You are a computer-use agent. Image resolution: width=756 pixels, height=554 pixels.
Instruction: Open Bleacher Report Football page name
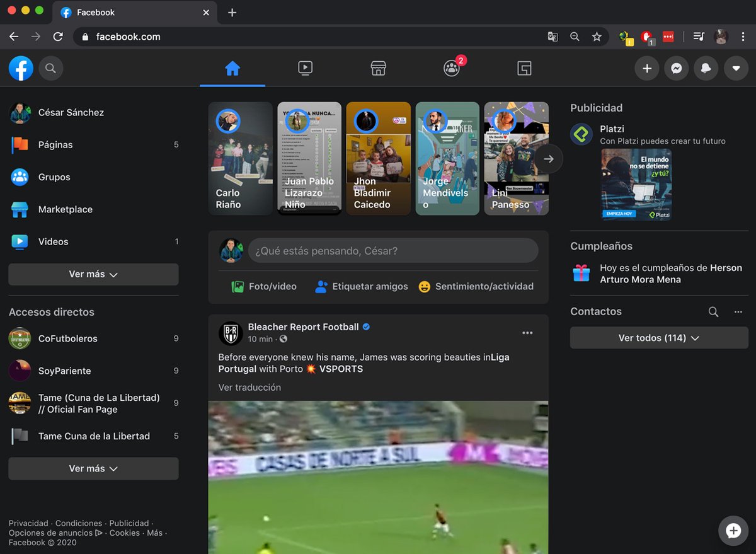(304, 326)
